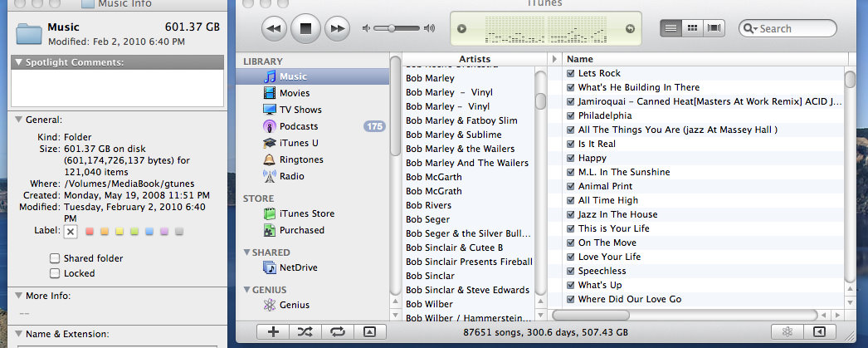Viewport: 868px width, 348px height.
Task: Click the Genius atom button at bottom right
Action: click(x=788, y=332)
